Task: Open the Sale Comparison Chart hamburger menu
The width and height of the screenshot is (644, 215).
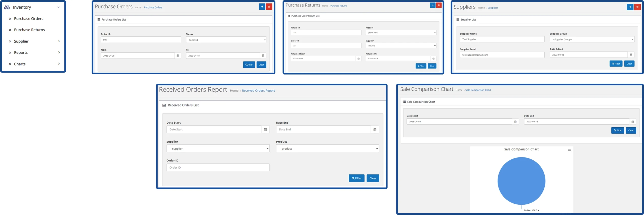Action: tap(569, 150)
